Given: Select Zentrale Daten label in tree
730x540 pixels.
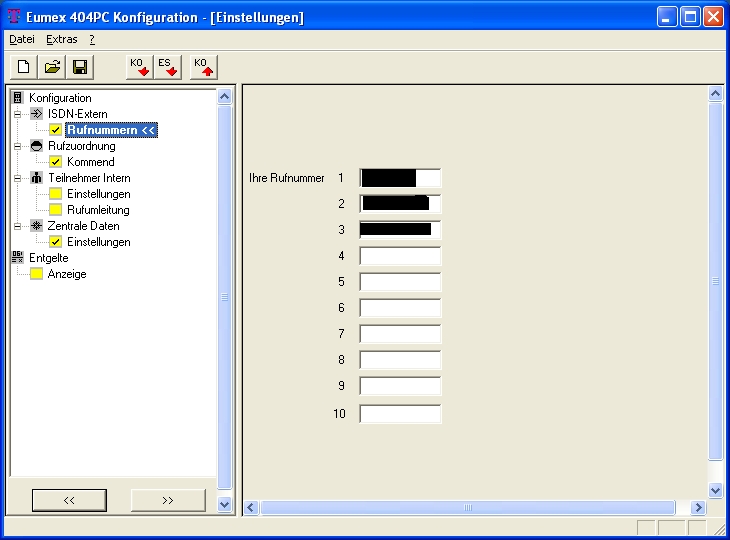Looking at the screenshot, I should 83,226.
